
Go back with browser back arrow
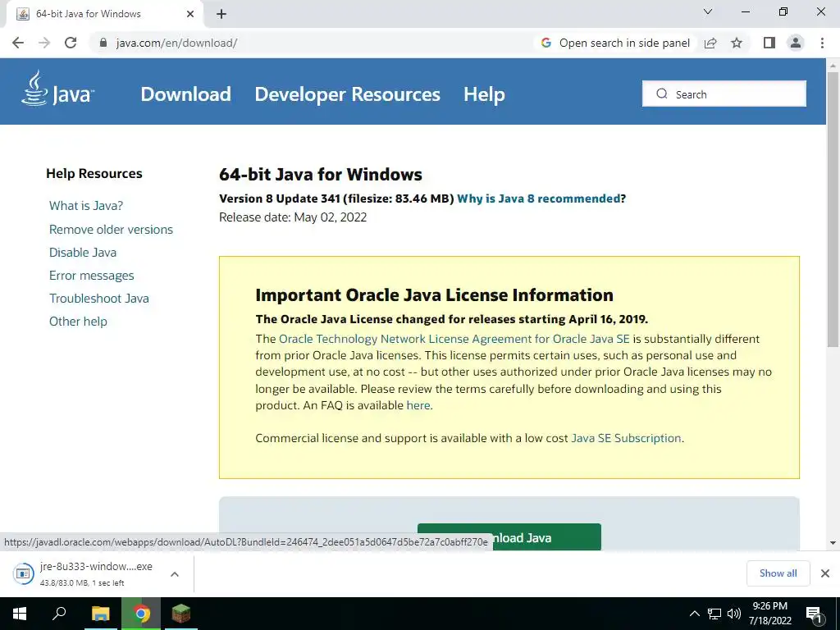pyautogui.click(x=18, y=43)
